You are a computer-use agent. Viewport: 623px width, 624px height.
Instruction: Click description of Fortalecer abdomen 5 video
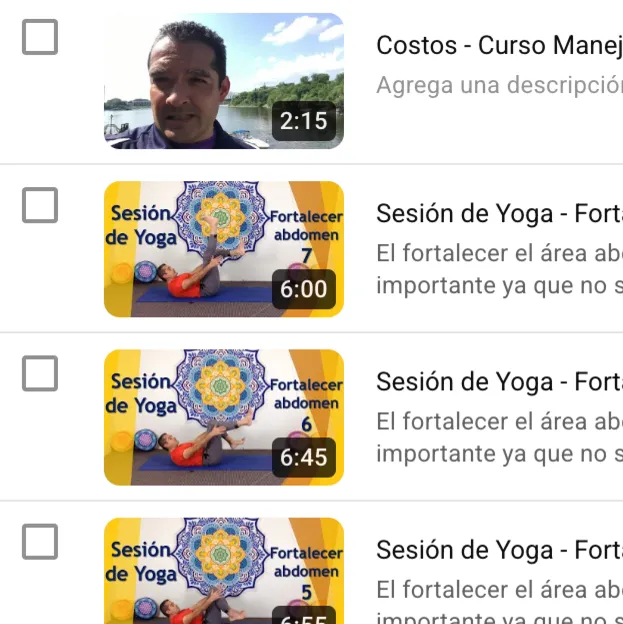point(500,601)
